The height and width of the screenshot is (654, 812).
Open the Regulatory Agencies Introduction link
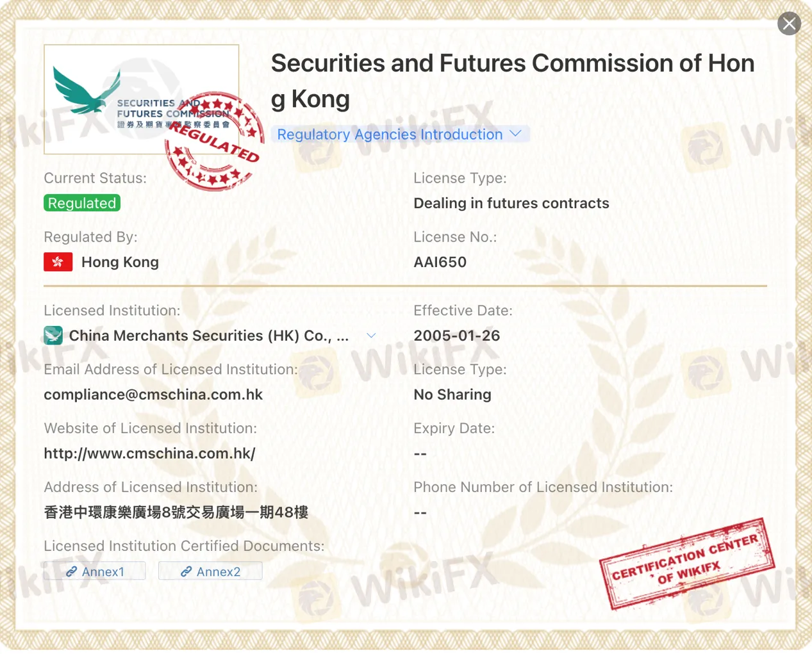(x=390, y=135)
